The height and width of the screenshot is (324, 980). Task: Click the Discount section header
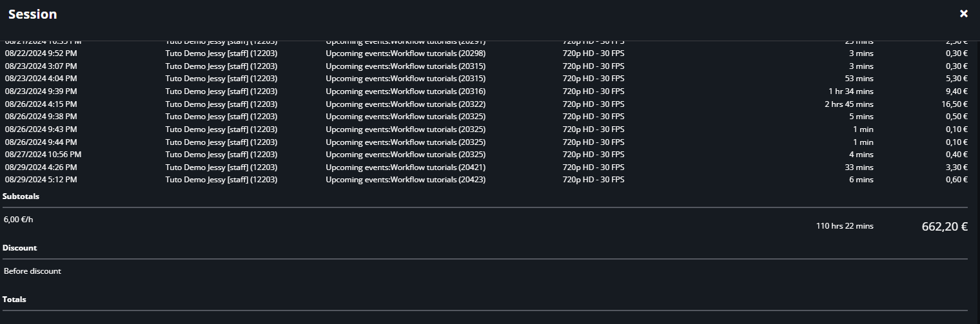[x=19, y=248]
